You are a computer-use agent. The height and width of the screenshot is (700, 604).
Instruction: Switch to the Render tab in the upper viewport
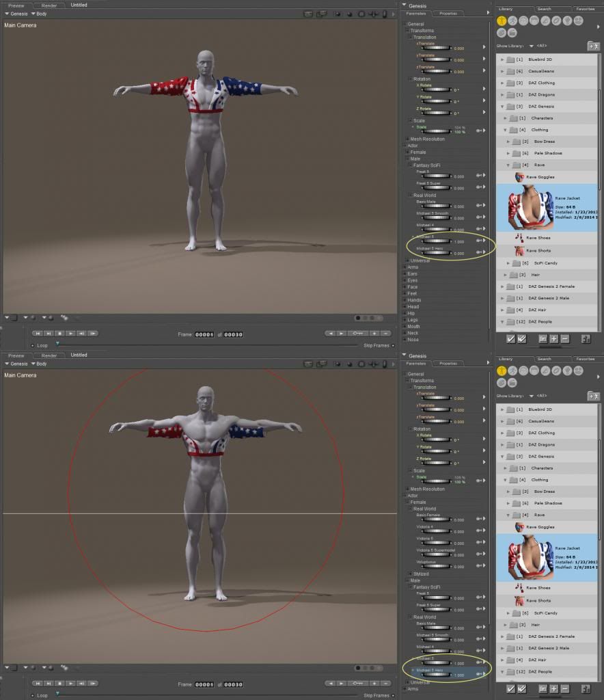point(49,5)
